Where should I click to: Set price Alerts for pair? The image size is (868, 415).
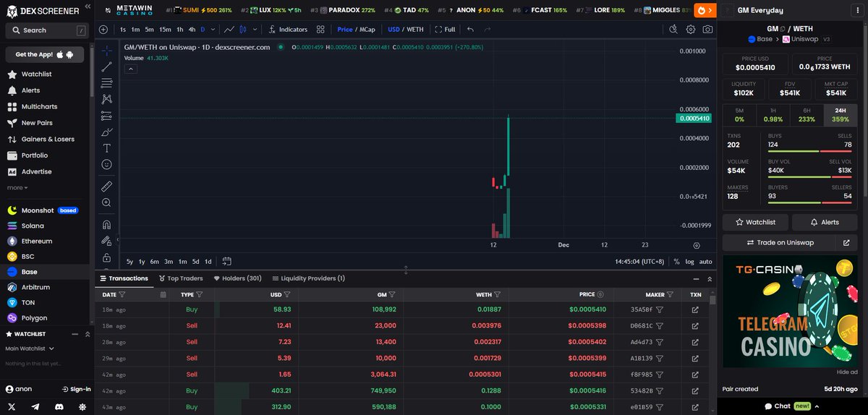pos(825,222)
